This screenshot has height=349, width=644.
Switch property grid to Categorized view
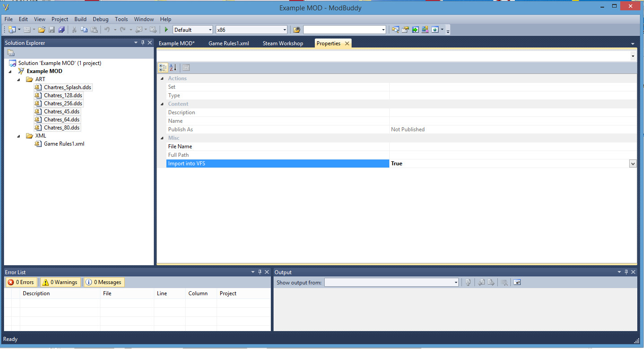[x=163, y=68]
